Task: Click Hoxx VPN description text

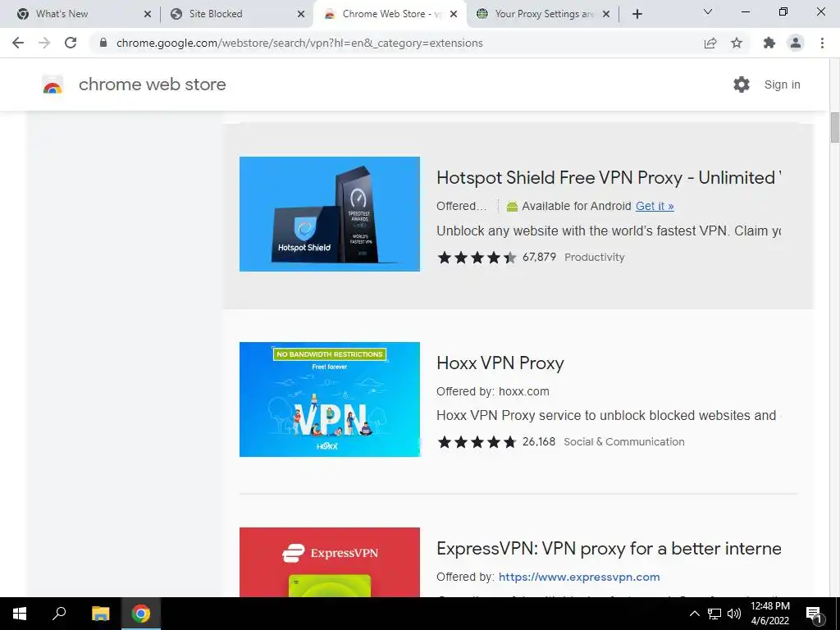Action: point(609,415)
